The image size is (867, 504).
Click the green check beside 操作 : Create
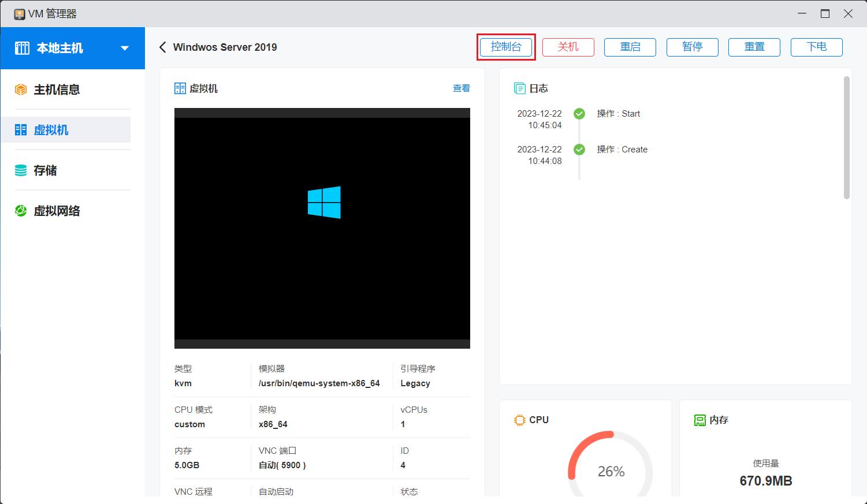click(579, 150)
